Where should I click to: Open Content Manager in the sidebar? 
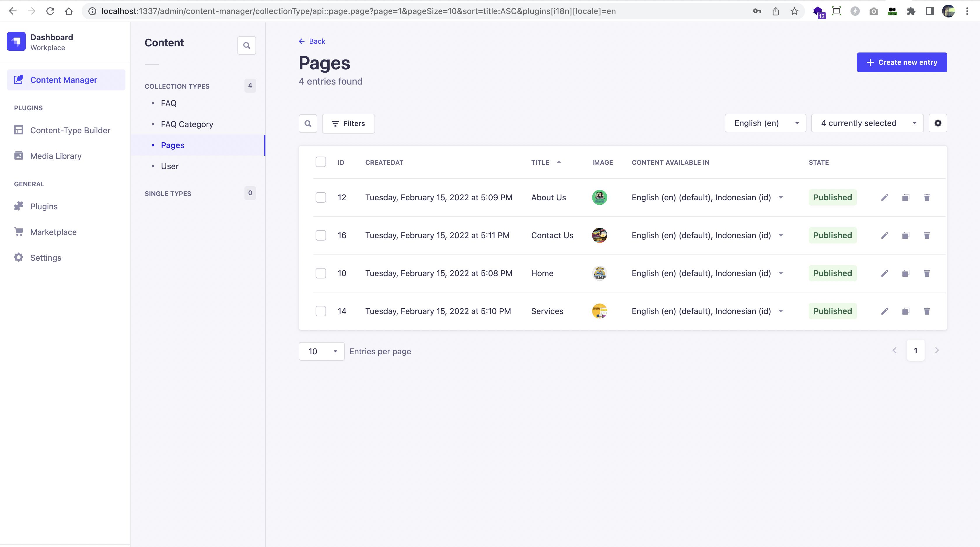tap(66, 80)
